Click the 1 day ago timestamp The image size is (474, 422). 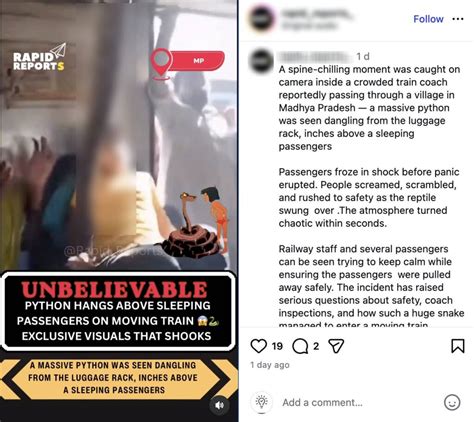(x=270, y=365)
